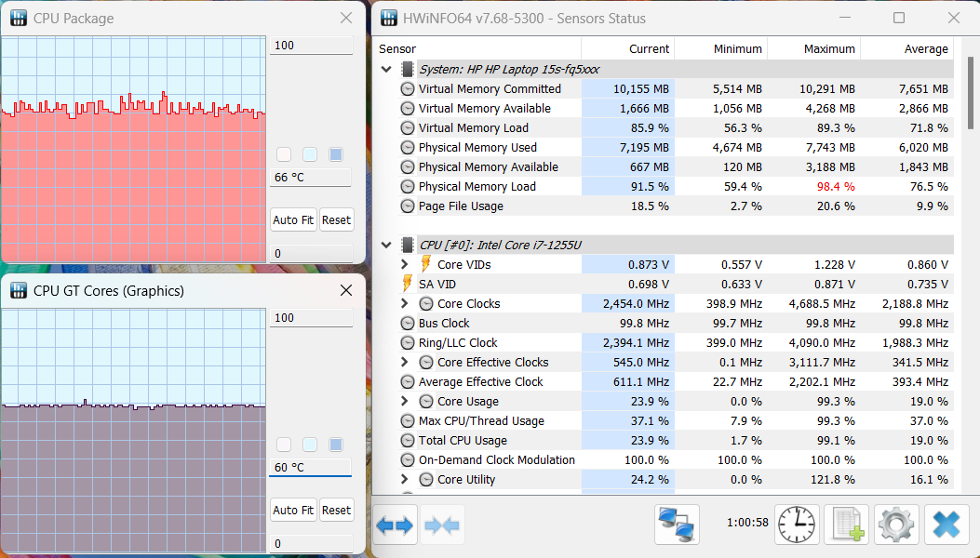Click the sensor list vertical scrollbar
The image size is (980, 558).
point(971,94)
